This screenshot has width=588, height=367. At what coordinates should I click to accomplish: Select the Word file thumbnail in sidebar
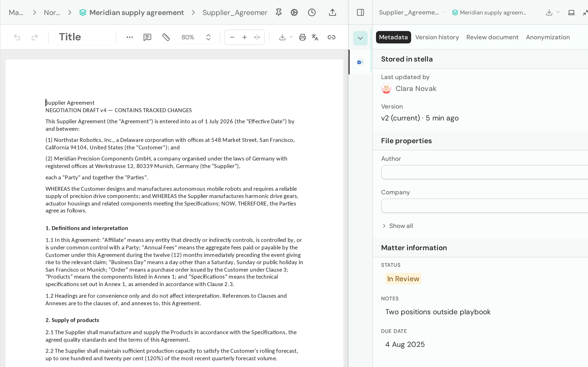pos(360,62)
